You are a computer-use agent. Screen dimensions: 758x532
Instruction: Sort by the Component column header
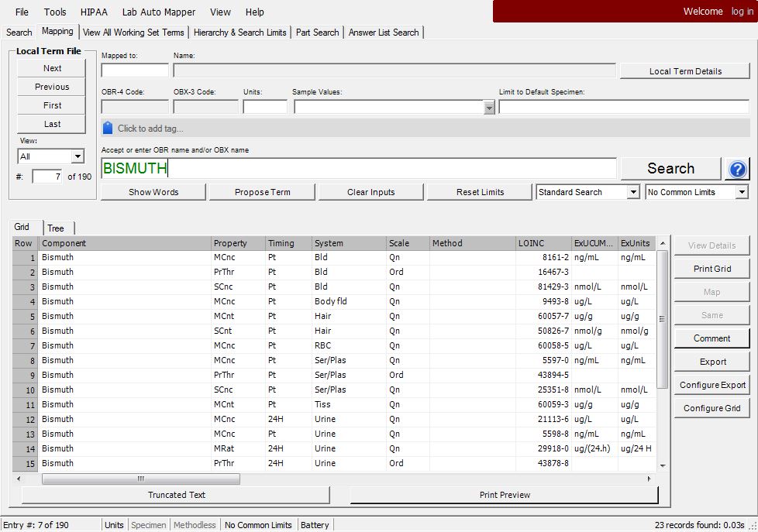[125, 243]
